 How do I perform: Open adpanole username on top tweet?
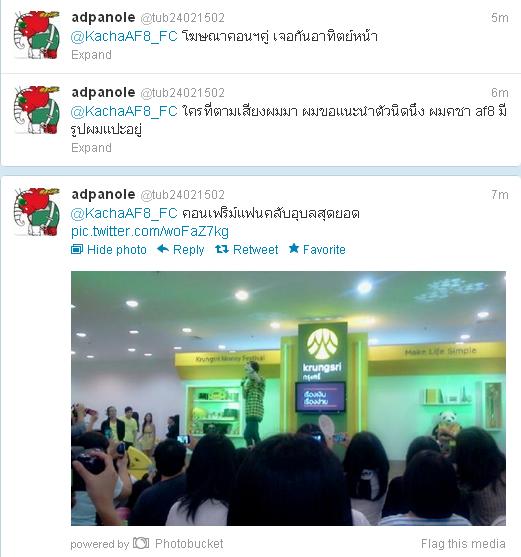(x=103, y=17)
